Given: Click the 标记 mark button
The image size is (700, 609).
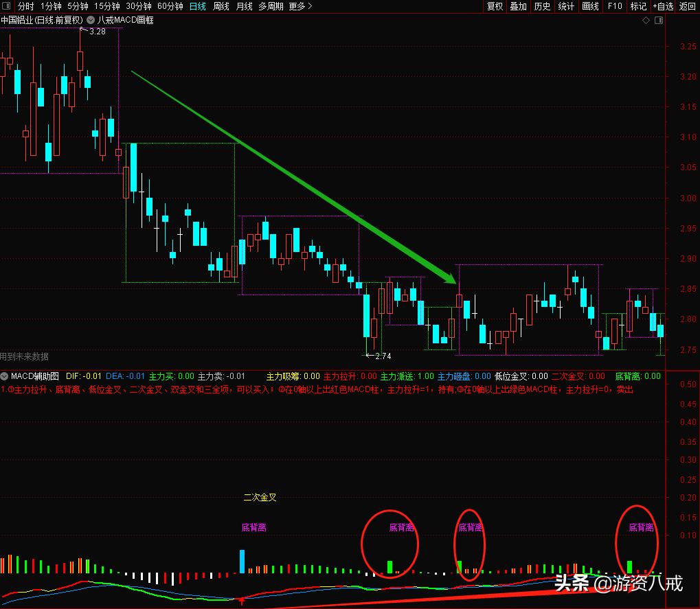Looking at the screenshot, I should click(x=638, y=6).
